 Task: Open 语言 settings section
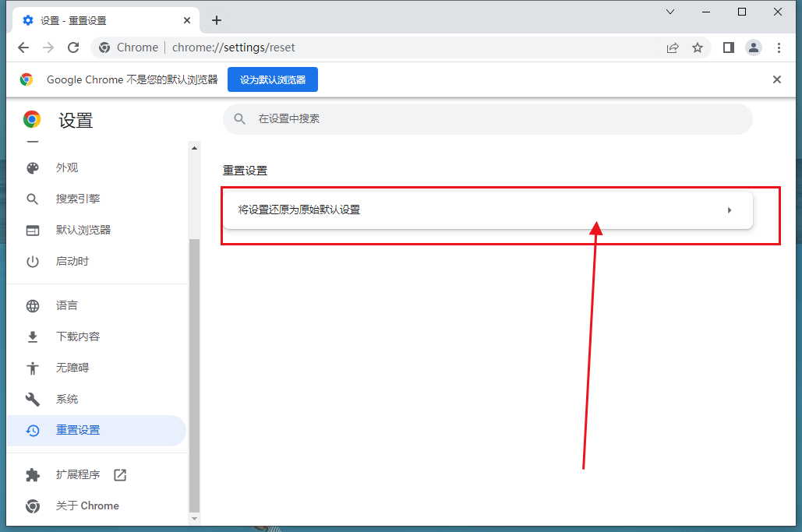96,305
